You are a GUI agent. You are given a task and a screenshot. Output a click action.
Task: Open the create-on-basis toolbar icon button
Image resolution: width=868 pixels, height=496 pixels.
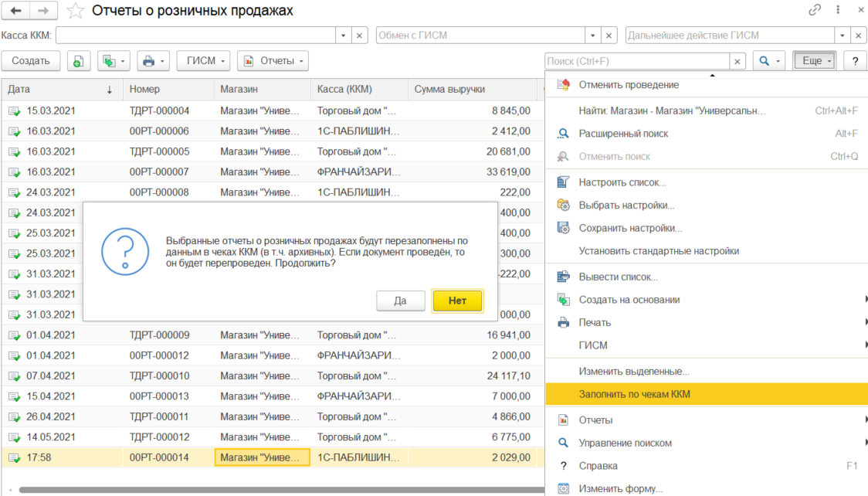(x=114, y=61)
